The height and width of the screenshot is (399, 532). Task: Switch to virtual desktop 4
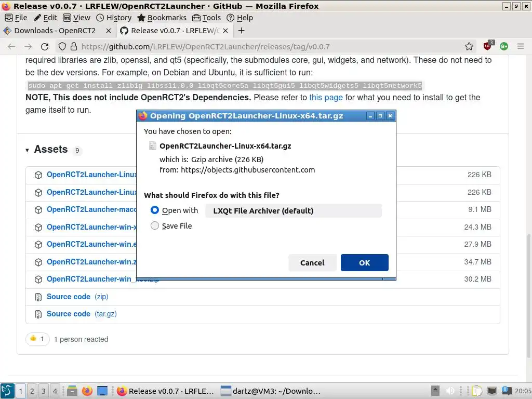click(55, 391)
